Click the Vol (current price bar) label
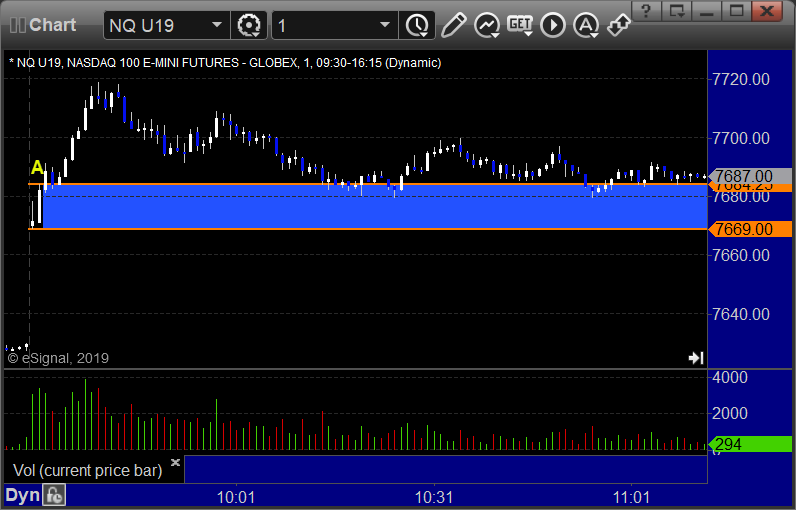The height and width of the screenshot is (510, 796). [87, 470]
